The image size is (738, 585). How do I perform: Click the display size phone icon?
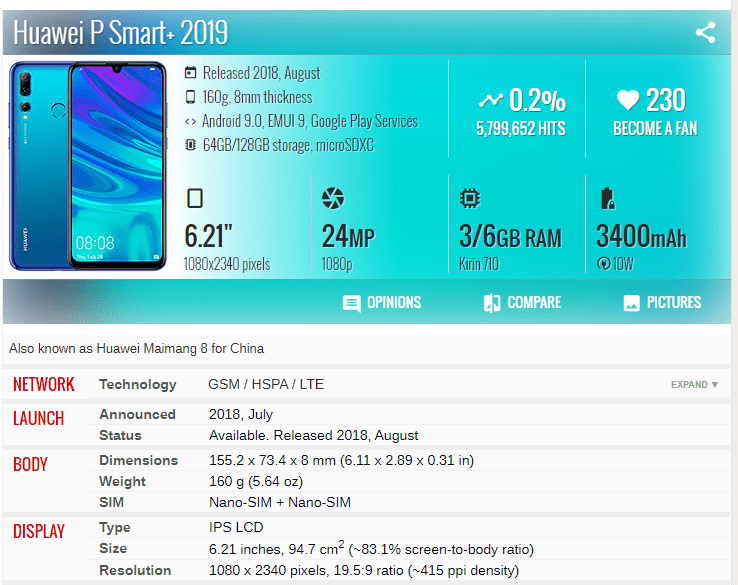tap(195, 199)
